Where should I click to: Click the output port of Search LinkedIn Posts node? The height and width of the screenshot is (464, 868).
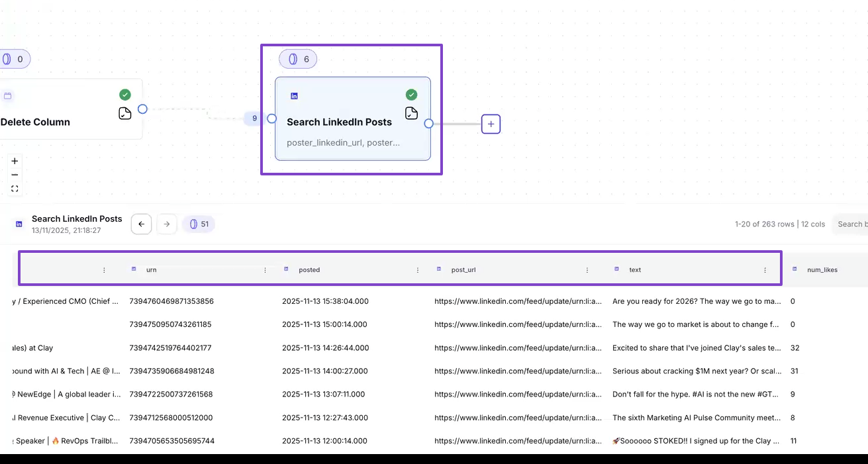[x=429, y=124]
